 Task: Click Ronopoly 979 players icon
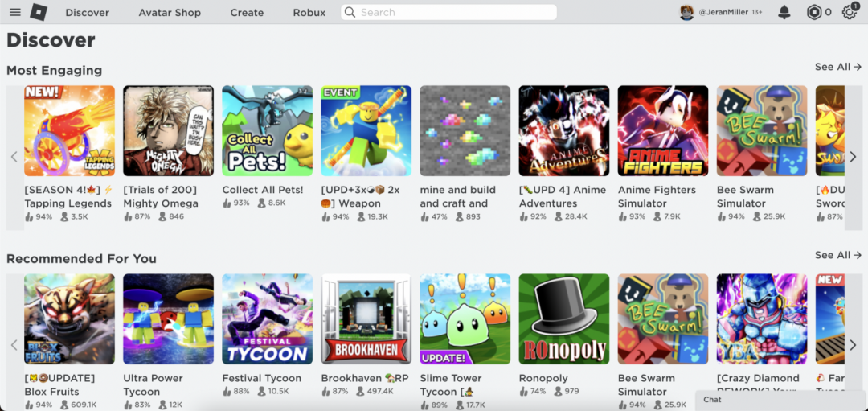tap(559, 392)
